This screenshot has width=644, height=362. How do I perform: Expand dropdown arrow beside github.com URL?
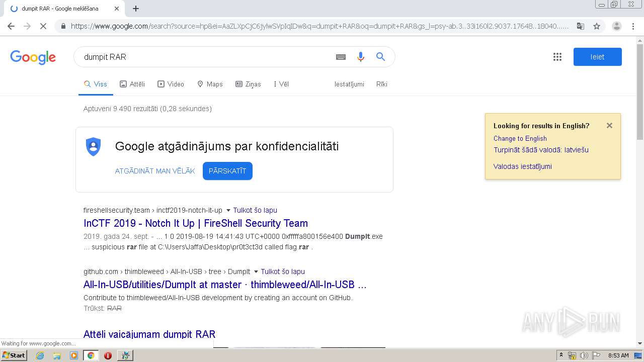pos(256,271)
